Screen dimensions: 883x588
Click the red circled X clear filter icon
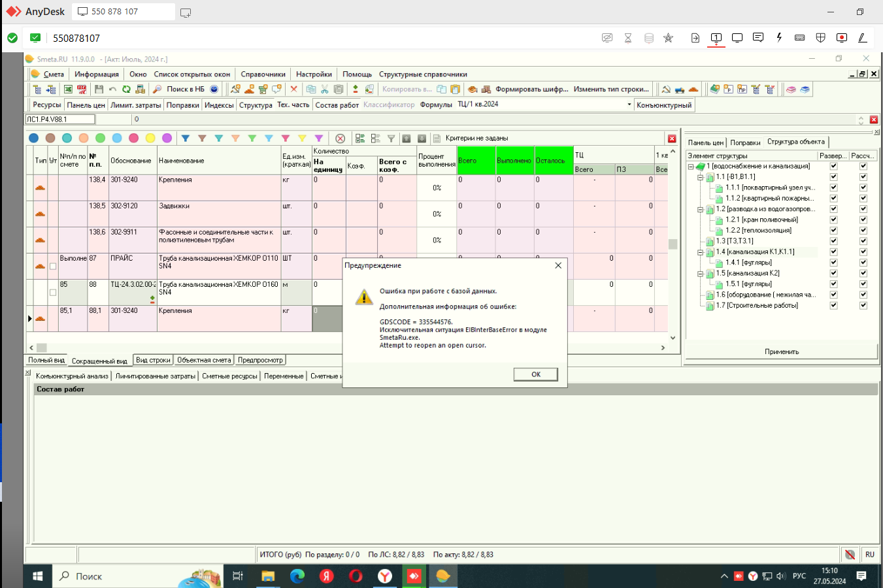click(x=340, y=139)
